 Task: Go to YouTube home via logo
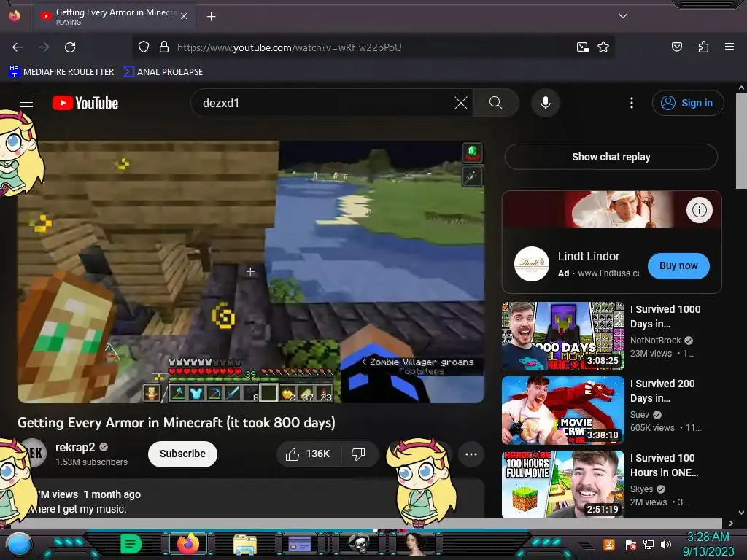[85, 103]
